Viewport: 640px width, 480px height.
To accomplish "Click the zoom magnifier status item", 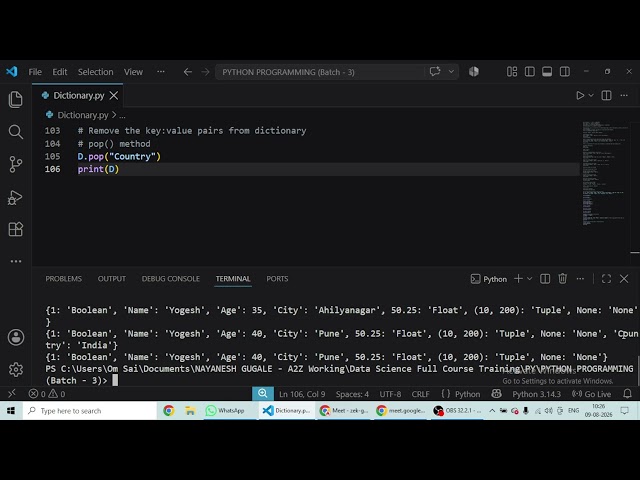I will [x=262, y=393].
